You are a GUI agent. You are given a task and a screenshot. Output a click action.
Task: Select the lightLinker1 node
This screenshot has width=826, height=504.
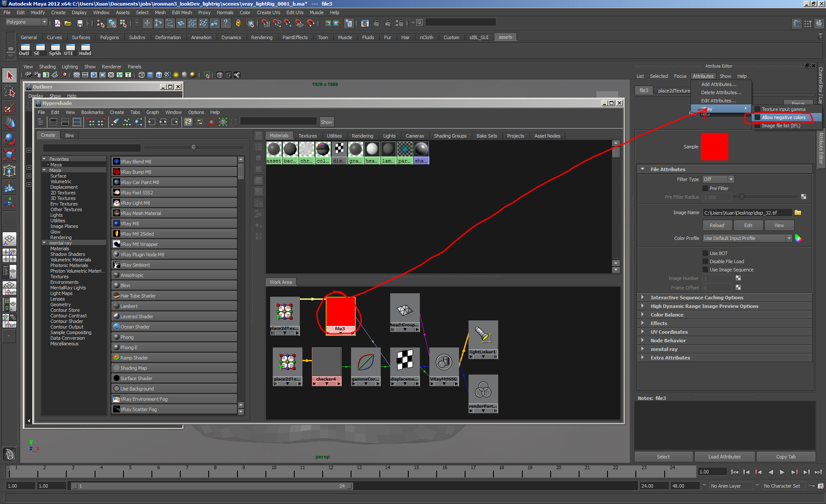coord(483,340)
